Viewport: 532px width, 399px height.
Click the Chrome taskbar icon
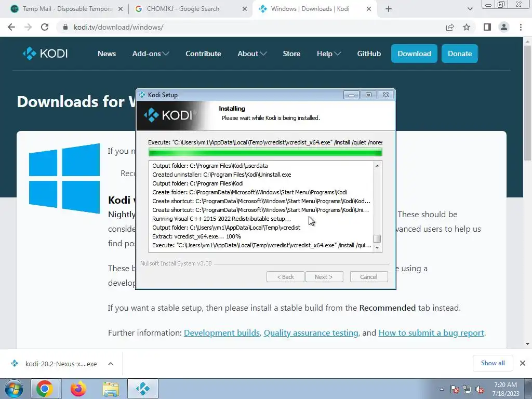tap(45, 389)
